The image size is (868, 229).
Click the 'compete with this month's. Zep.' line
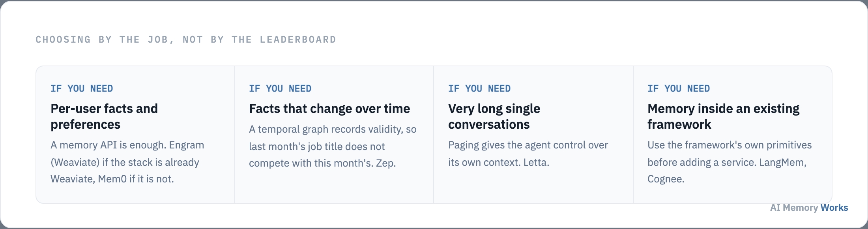(x=322, y=163)
